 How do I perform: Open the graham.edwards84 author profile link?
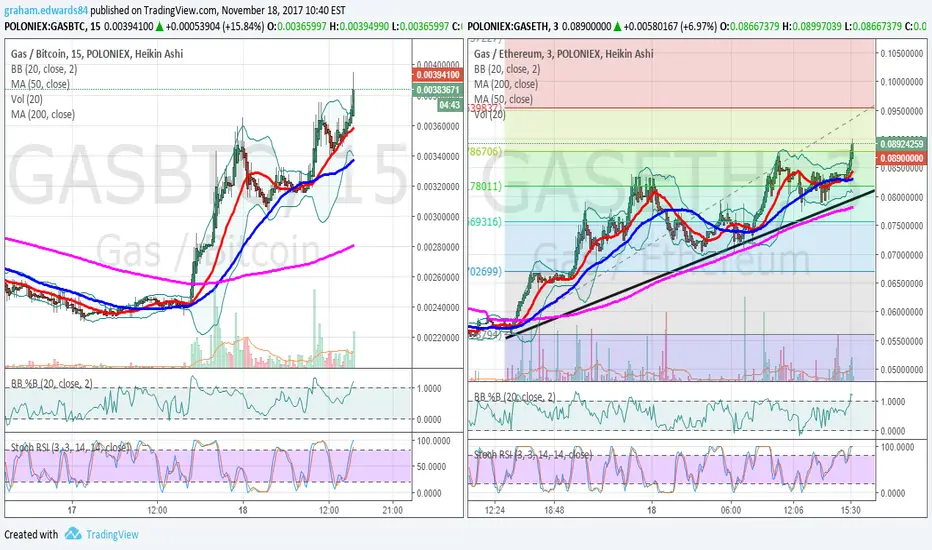[x=46, y=10]
